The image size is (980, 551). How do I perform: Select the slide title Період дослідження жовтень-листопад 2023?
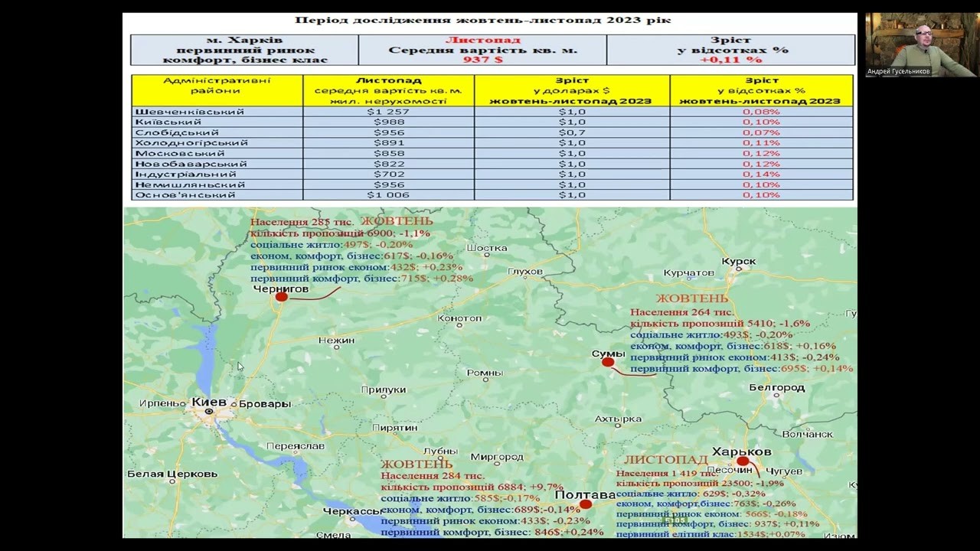483,20
